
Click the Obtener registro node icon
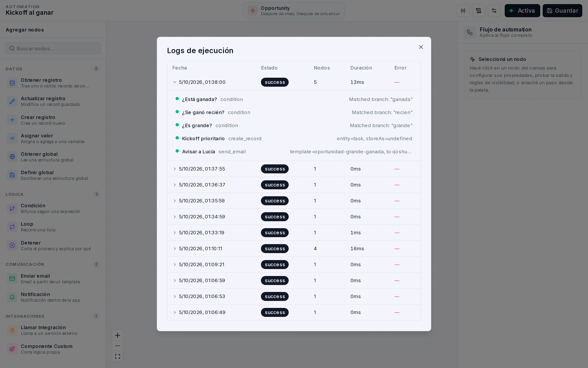coord(12,83)
